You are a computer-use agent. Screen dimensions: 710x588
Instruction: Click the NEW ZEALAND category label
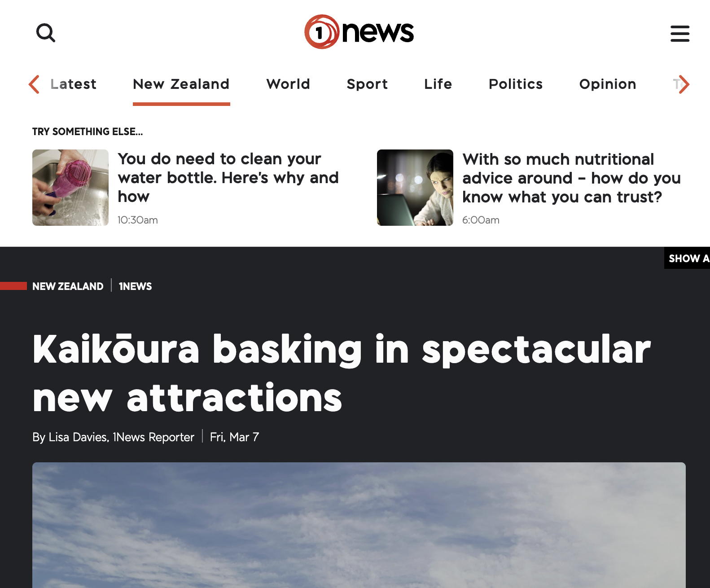coord(68,286)
